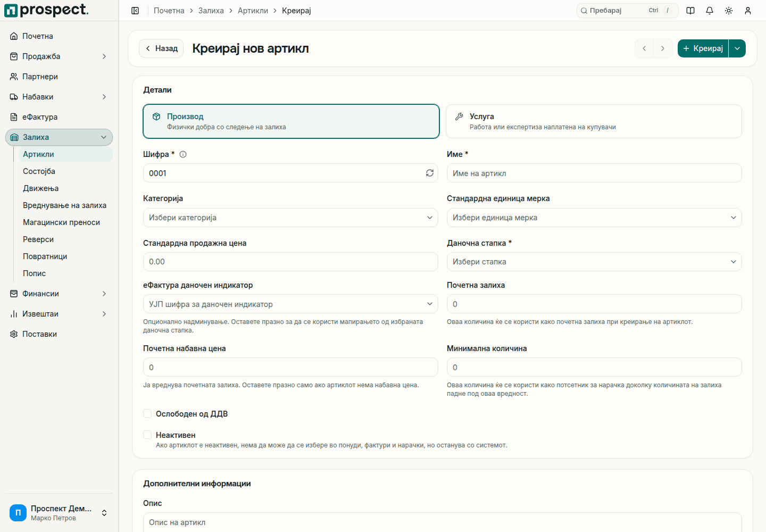This screenshot has width=766, height=532.
Task: Open the notifications bell
Action: [x=710, y=11]
